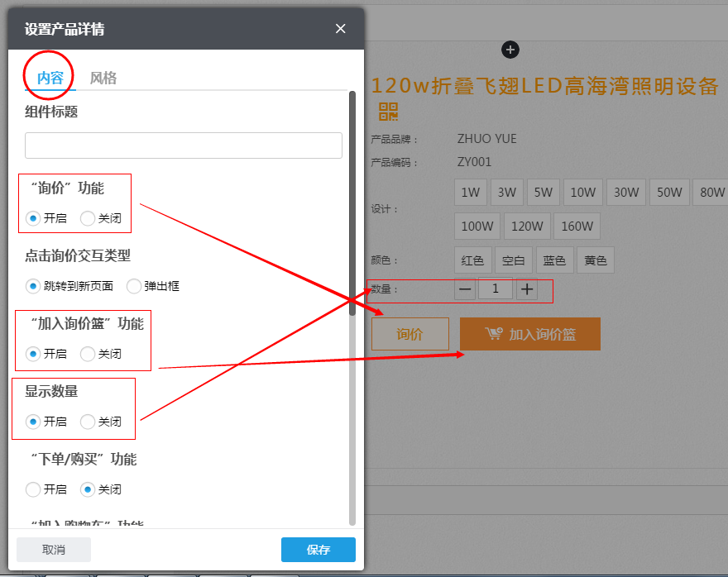Set "加入询价篮" 功能 to 关闭
This screenshot has width=728, height=577.
[88, 354]
